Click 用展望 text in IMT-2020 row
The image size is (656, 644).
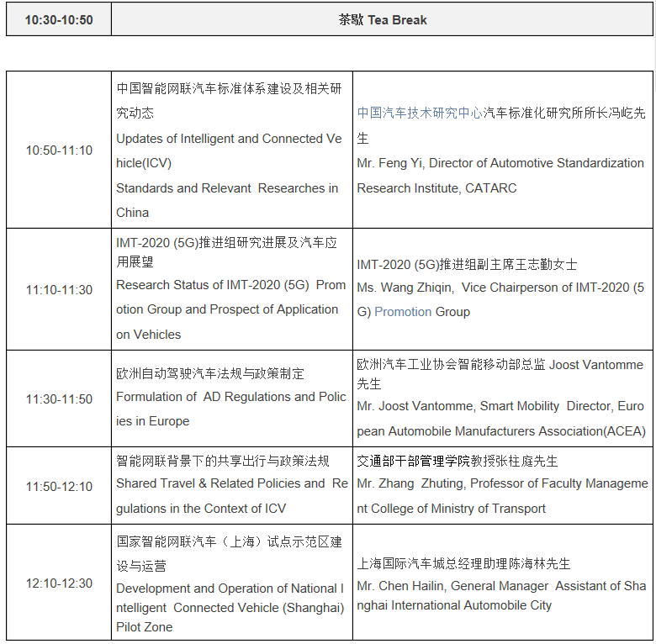135,261
